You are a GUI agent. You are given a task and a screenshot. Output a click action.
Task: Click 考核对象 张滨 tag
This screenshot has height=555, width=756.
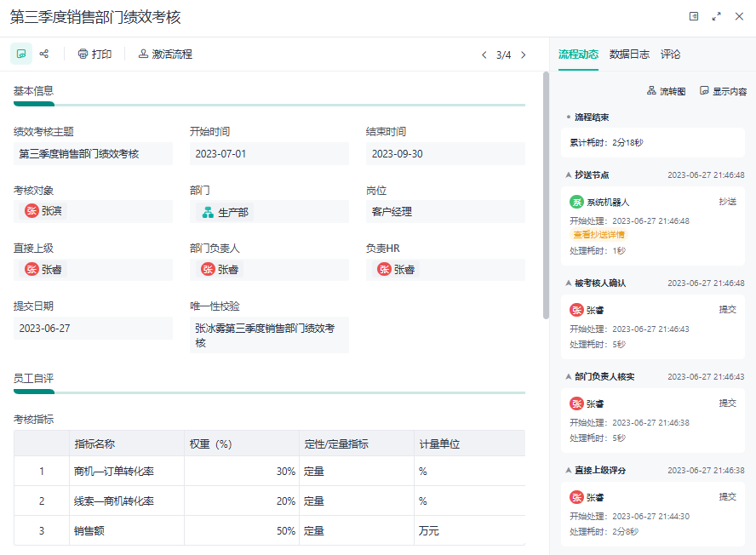tap(43, 211)
